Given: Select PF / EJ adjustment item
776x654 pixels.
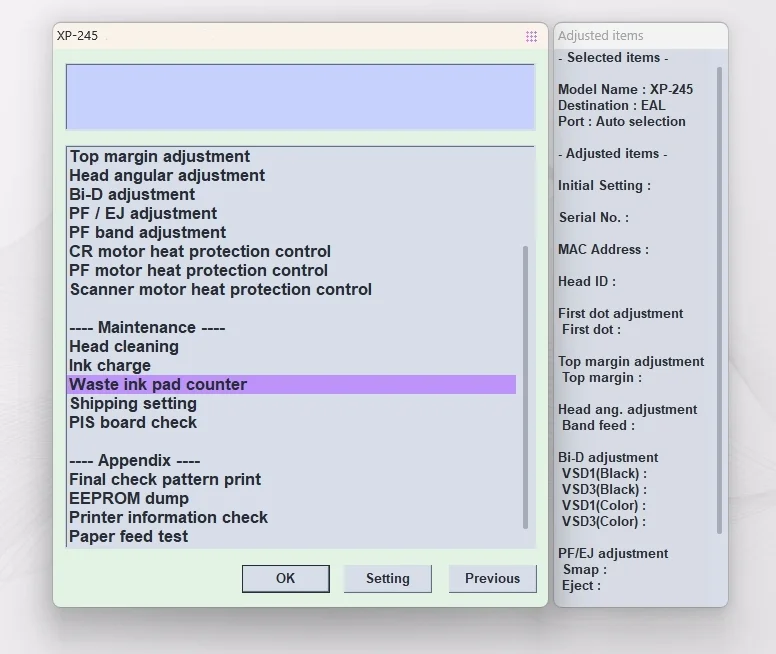Looking at the screenshot, I should pos(143,213).
